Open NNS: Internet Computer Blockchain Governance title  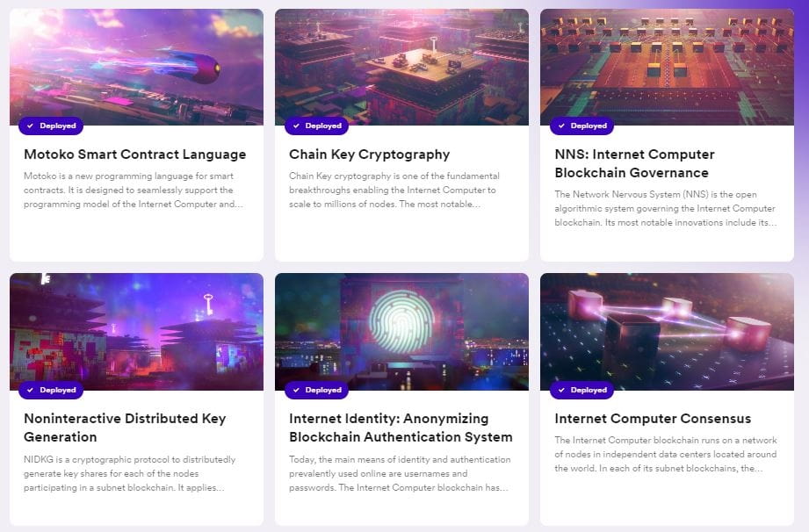634,163
